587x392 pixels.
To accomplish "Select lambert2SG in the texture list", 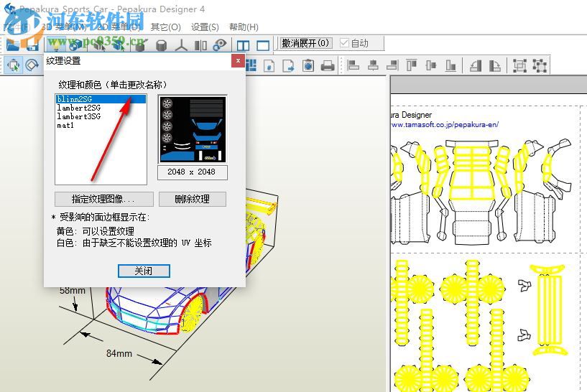I will click(x=79, y=108).
